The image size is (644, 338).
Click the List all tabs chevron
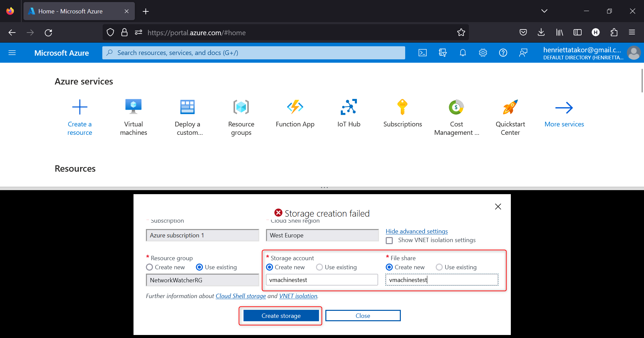click(544, 11)
